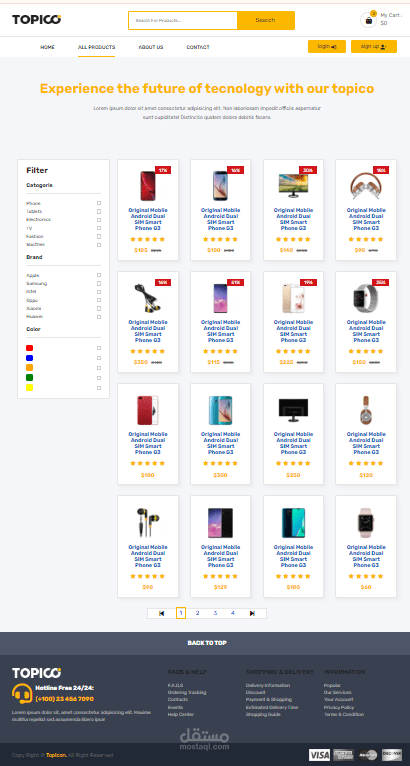Click the orange headset hotline icon
The width and height of the screenshot is (410, 766).
(22, 694)
